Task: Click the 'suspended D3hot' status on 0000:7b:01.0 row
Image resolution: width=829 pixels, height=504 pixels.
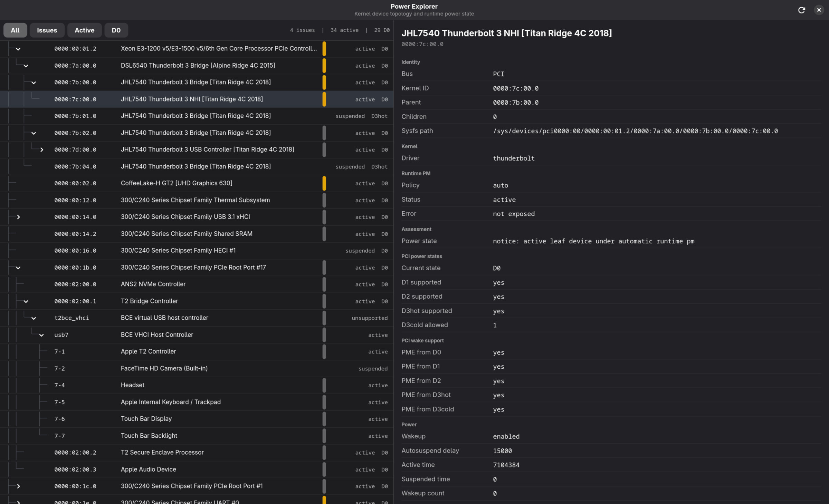Action: click(x=361, y=116)
